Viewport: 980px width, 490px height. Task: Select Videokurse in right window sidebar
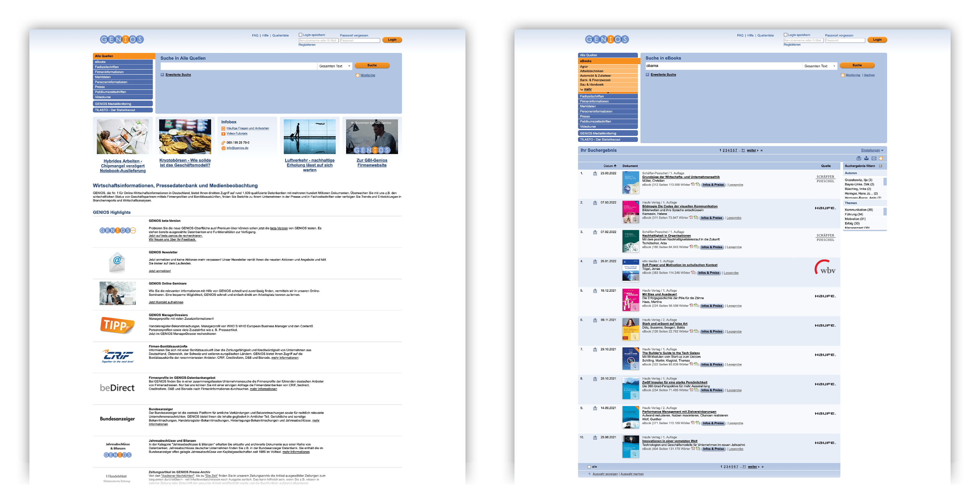point(608,127)
